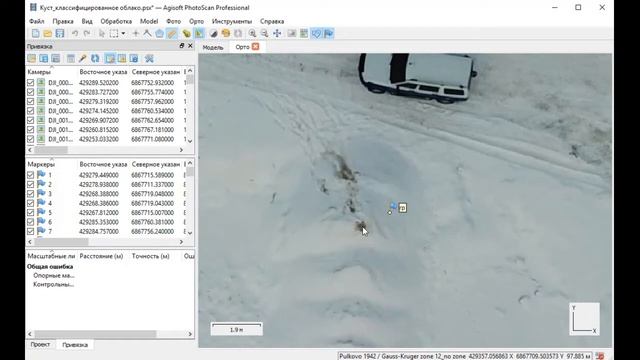This screenshot has width=640, height=360.
Task: Switch to the Модель tab
Action: pos(213,47)
